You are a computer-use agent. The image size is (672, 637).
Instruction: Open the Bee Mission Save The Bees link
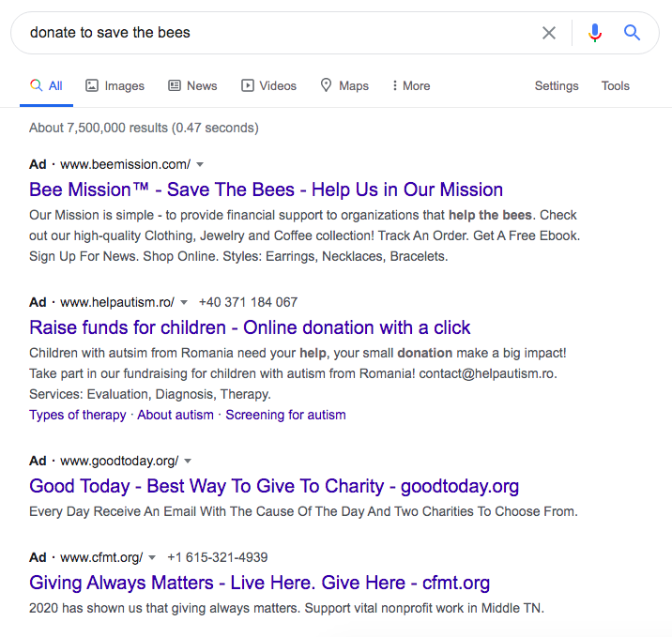point(266,190)
